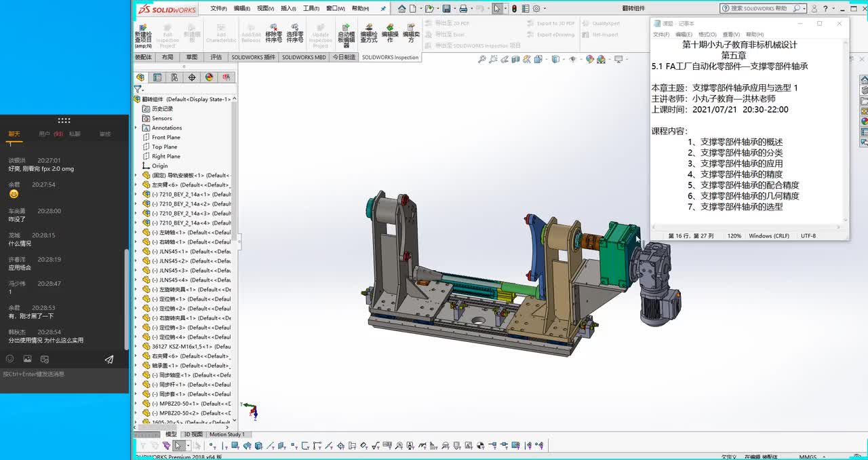Open the Options gear dropdown arrow
Screen dimensions: 868x460
pos(545,9)
